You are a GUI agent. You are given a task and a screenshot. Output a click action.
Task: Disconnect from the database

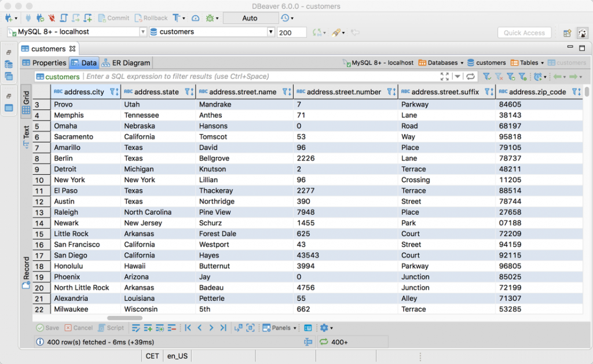tap(52, 18)
